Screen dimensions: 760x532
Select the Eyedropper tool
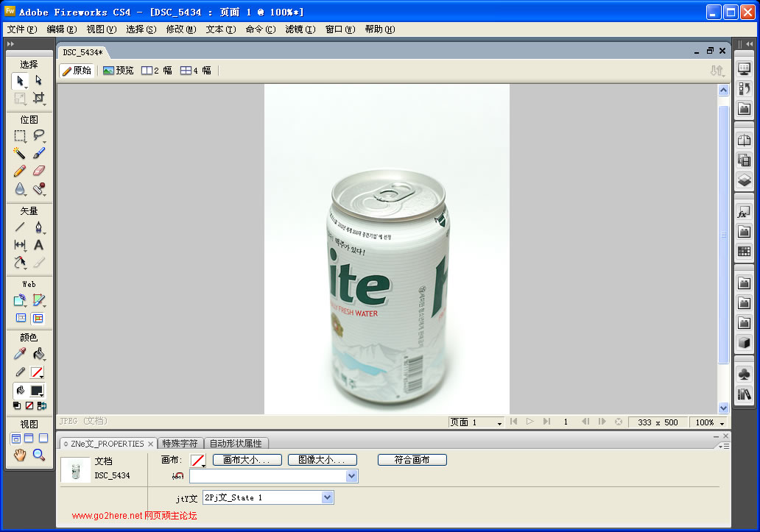[20, 354]
